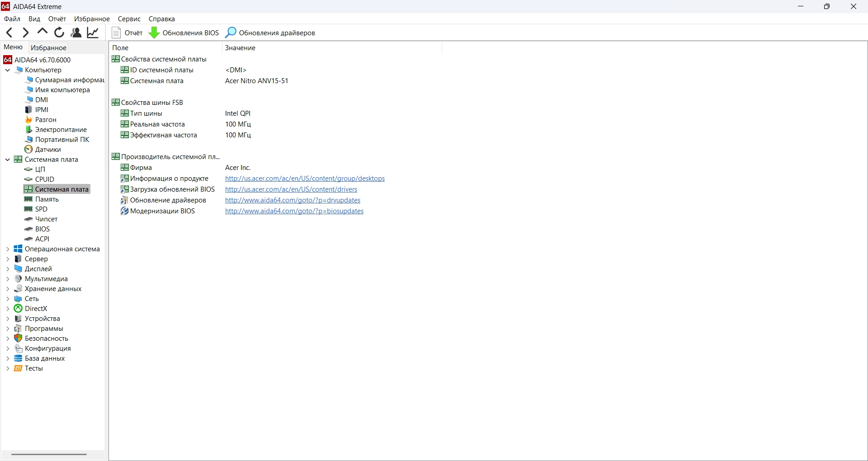Open the Избранное menu in the menu bar
Image resolution: width=868 pixels, height=461 pixels.
coord(92,19)
